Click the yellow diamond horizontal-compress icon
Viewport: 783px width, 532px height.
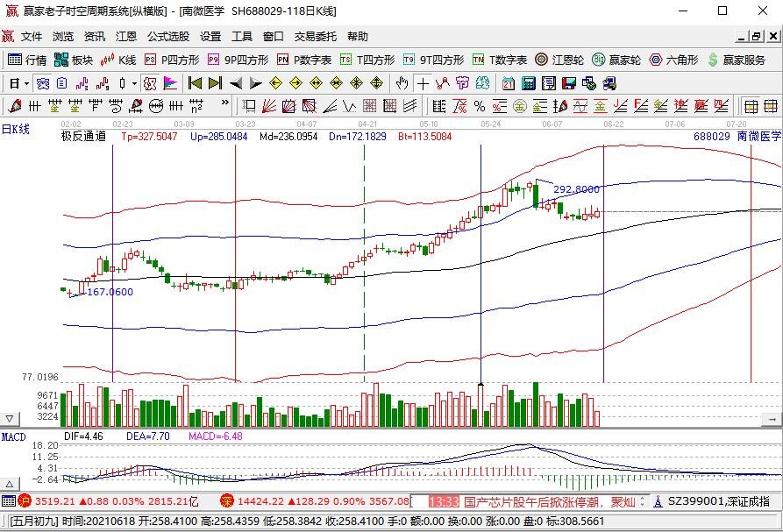pyautogui.click(x=336, y=83)
